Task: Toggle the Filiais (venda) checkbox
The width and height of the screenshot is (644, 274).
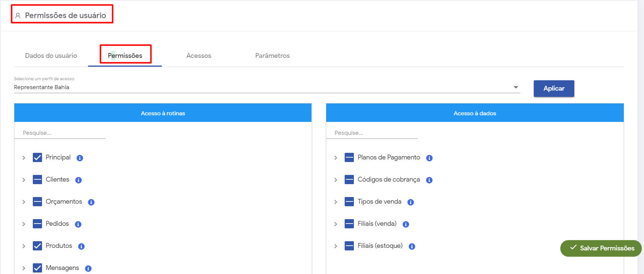Action: point(349,224)
